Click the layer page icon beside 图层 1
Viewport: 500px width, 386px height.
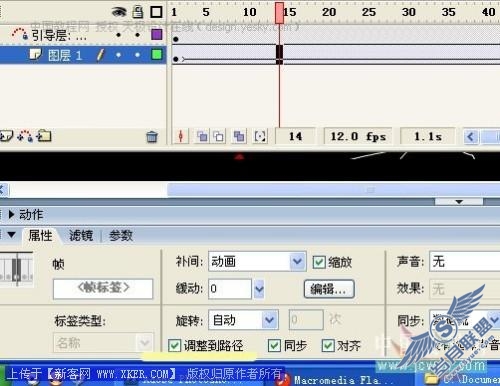35,54
